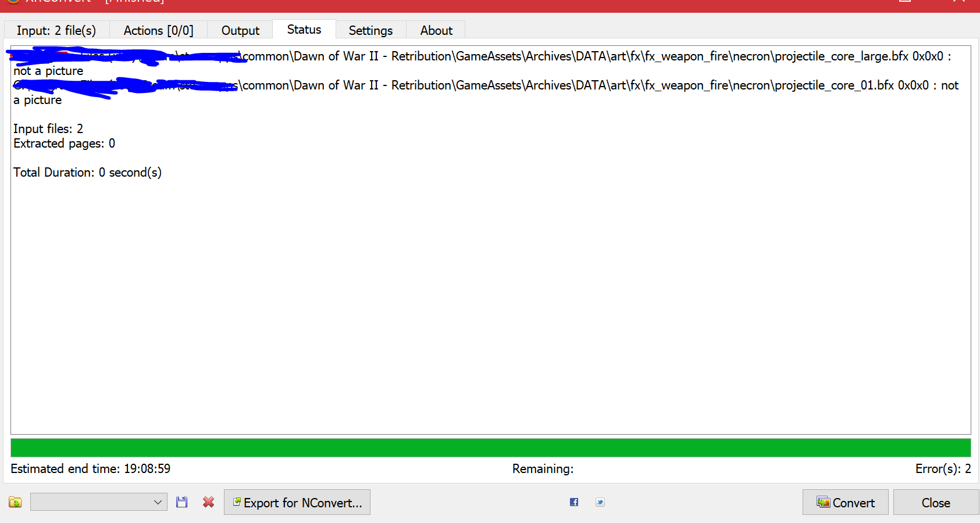Click the "Estimated end time: 19:08:59" label
The width and height of the screenshot is (980, 523).
coord(91,468)
